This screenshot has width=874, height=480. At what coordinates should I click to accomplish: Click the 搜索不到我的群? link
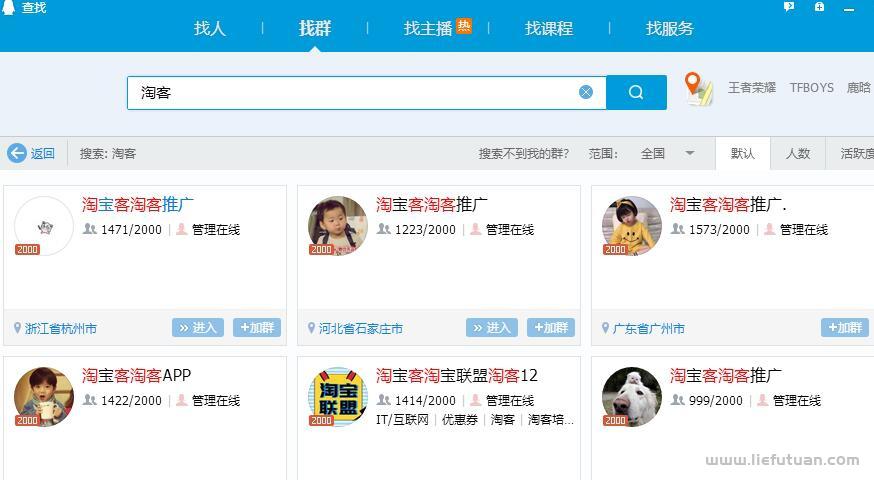click(523, 153)
